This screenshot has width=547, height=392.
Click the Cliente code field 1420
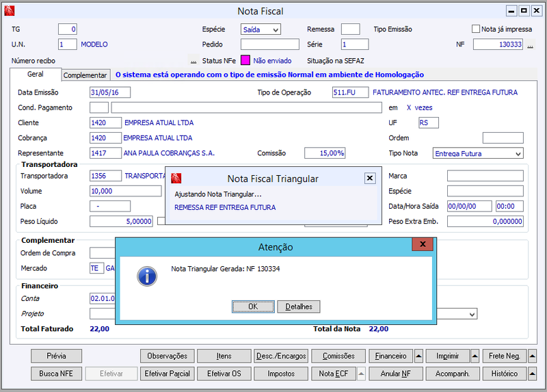pyautogui.click(x=105, y=123)
